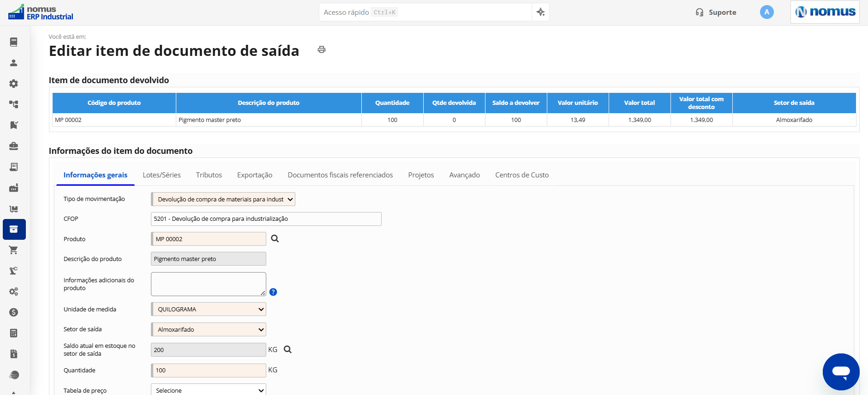Switch to the Tributos tab
Image resolution: width=868 pixels, height=395 pixels.
click(209, 175)
